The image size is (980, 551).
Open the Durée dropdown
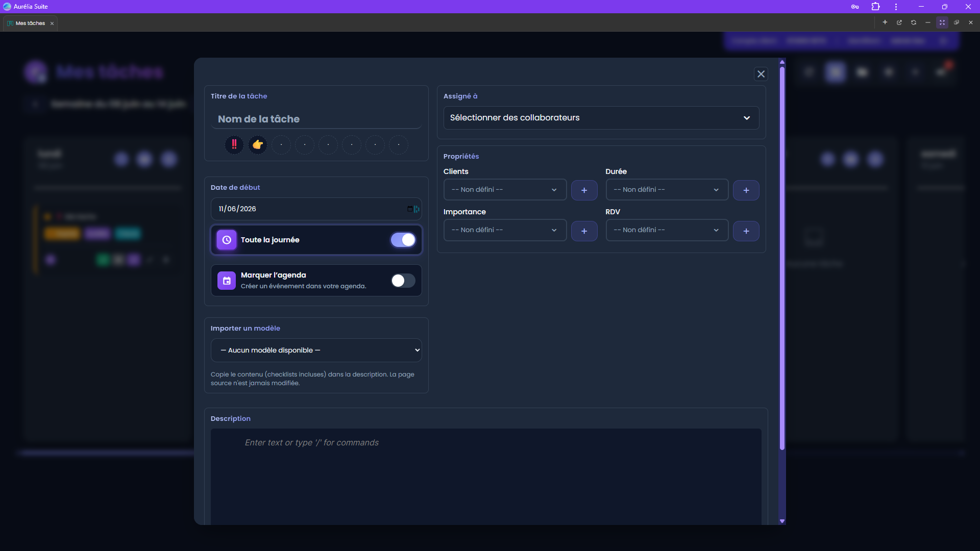click(667, 190)
